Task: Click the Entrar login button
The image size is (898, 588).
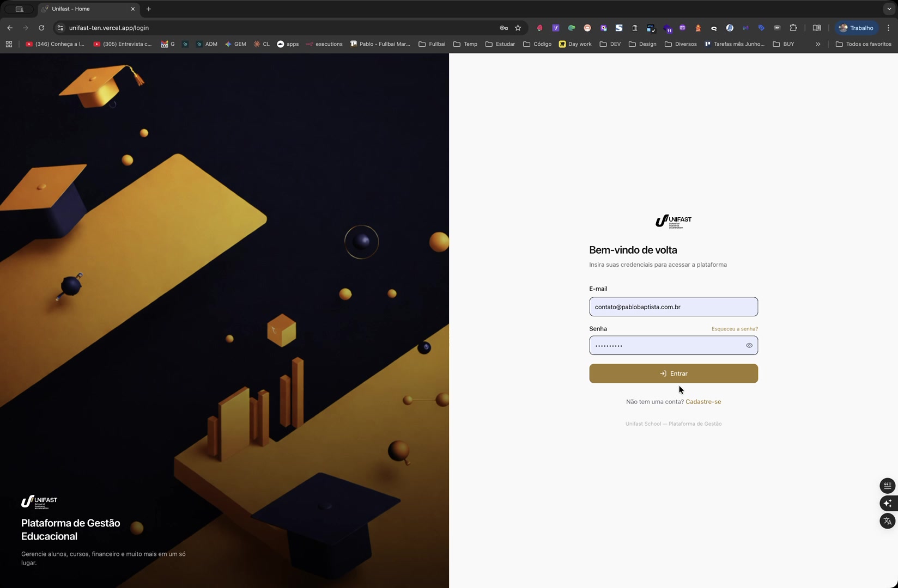Action: click(x=673, y=373)
